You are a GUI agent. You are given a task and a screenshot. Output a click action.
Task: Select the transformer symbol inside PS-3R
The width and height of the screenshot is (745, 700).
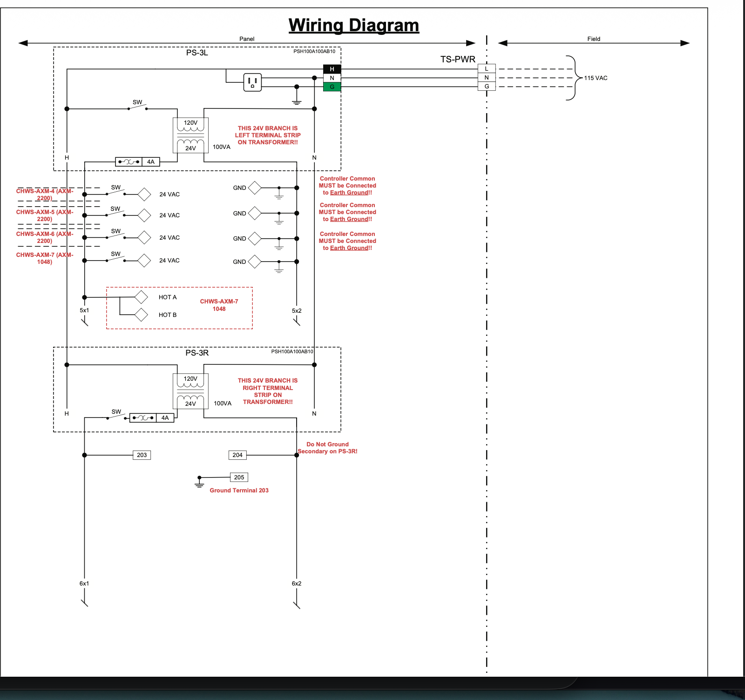coord(190,391)
